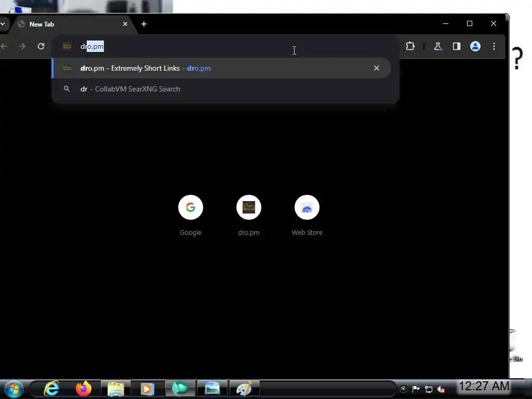The height and width of the screenshot is (399, 532).
Task: Close the New Tab tab
Action: [125, 24]
